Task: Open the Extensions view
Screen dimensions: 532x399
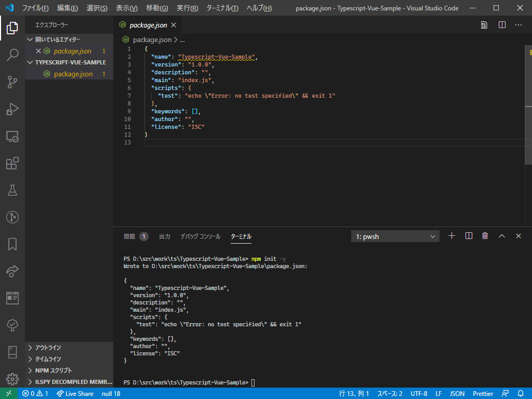Action: [12, 164]
